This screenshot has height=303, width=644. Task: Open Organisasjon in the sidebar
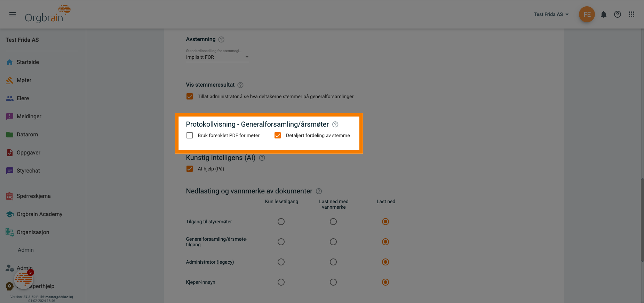click(33, 232)
